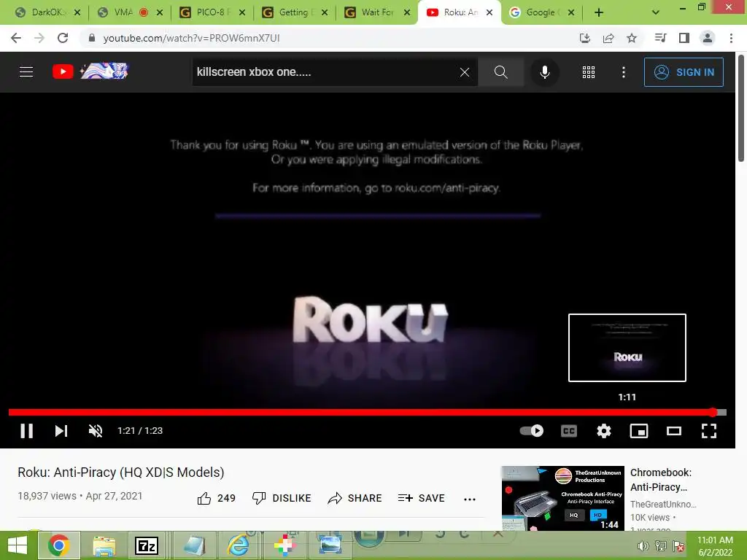The image size is (747, 560).
Task: Enable the miniplayer mode
Action: [x=639, y=430]
